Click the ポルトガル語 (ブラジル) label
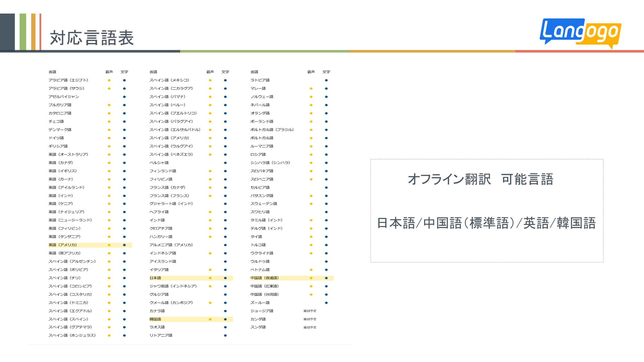This screenshot has width=644, height=362. click(x=272, y=130)
